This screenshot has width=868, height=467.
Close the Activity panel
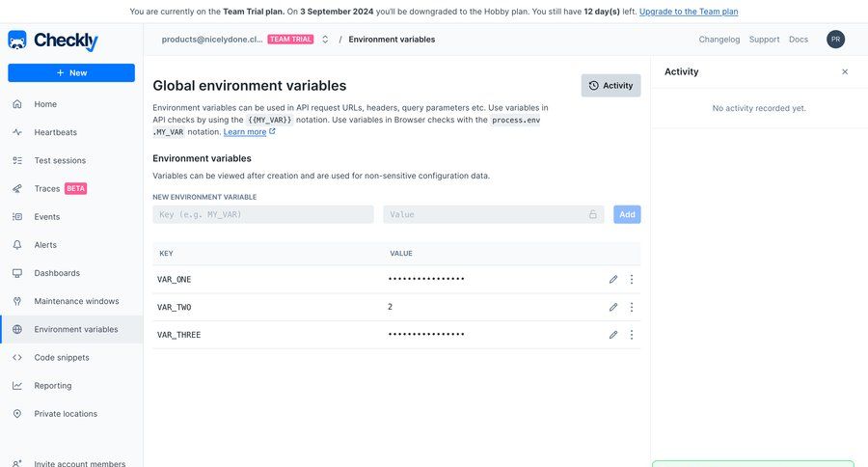(845, 71)
